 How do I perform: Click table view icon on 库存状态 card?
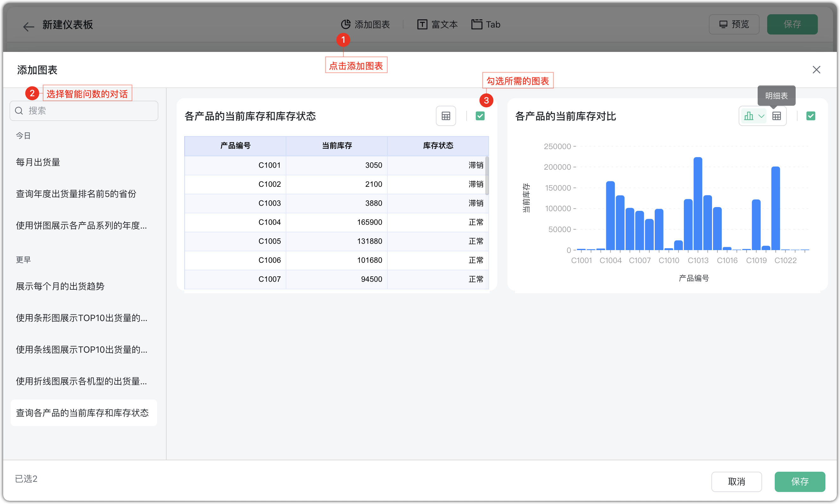(x=446, y=116)
